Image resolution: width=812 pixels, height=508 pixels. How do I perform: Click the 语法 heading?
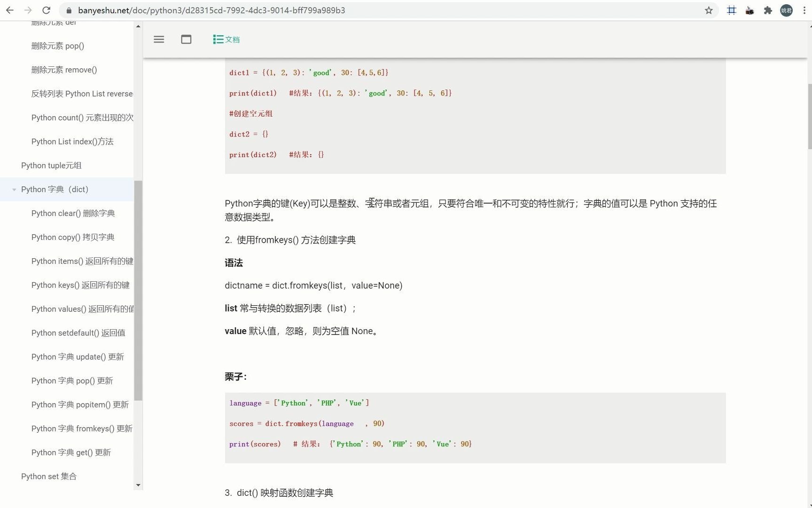tap(234, 263)
